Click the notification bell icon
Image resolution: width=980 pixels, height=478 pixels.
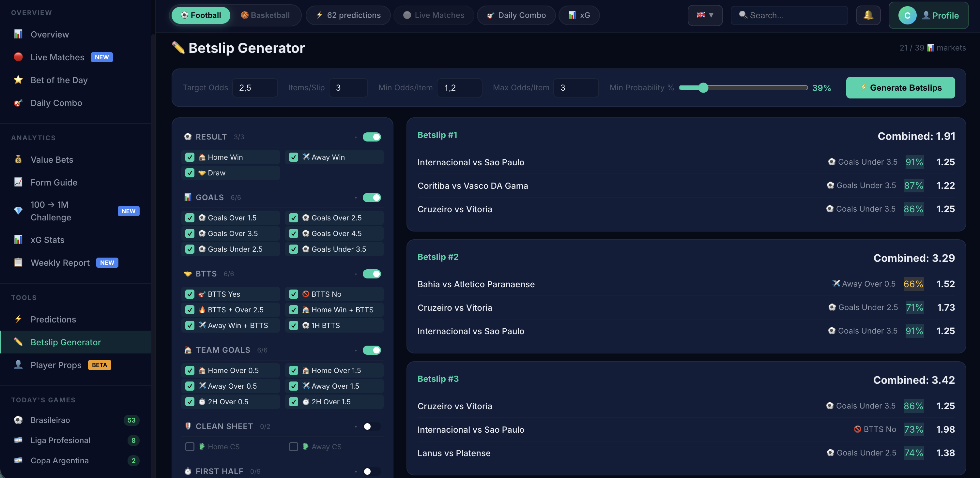pos(868,15)
